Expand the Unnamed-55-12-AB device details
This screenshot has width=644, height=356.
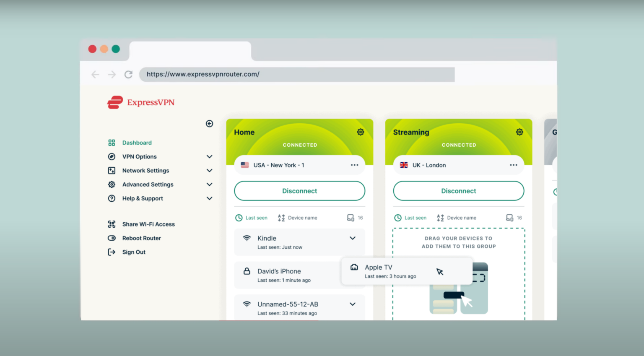[353, 304]
